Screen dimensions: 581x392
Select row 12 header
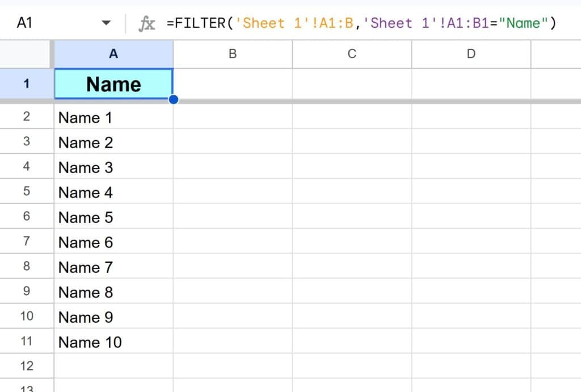tap(27, 366)
